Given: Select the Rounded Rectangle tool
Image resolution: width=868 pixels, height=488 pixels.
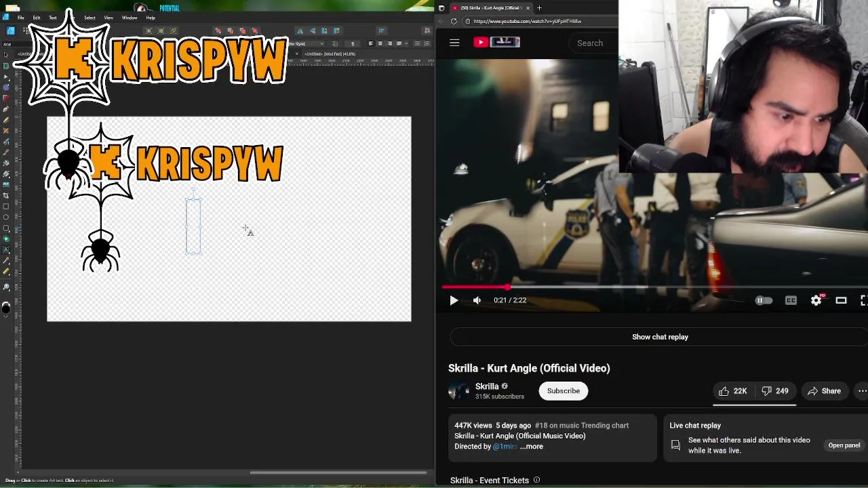Looking at the screenshot, I should point(6,228).
